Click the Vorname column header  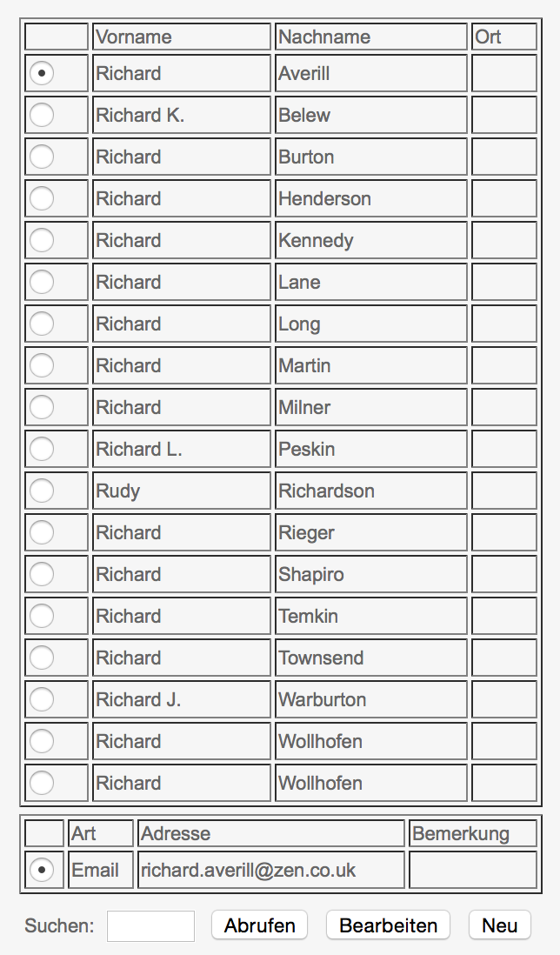[x=181, y=37]
